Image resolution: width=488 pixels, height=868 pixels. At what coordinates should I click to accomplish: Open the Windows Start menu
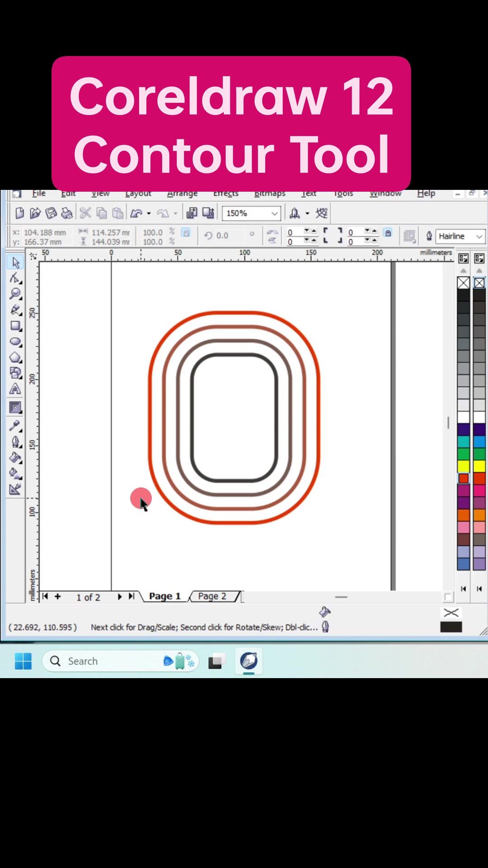click(23, 661)
